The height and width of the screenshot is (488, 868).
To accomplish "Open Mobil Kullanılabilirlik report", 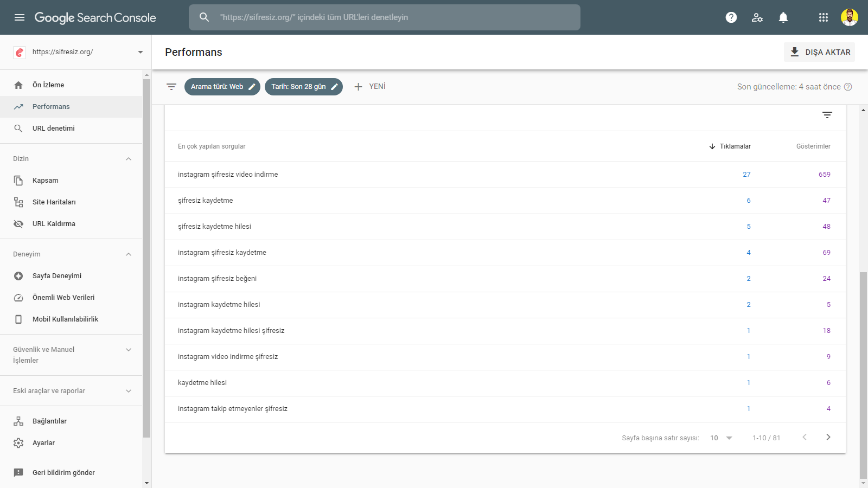I will point(71,319).
